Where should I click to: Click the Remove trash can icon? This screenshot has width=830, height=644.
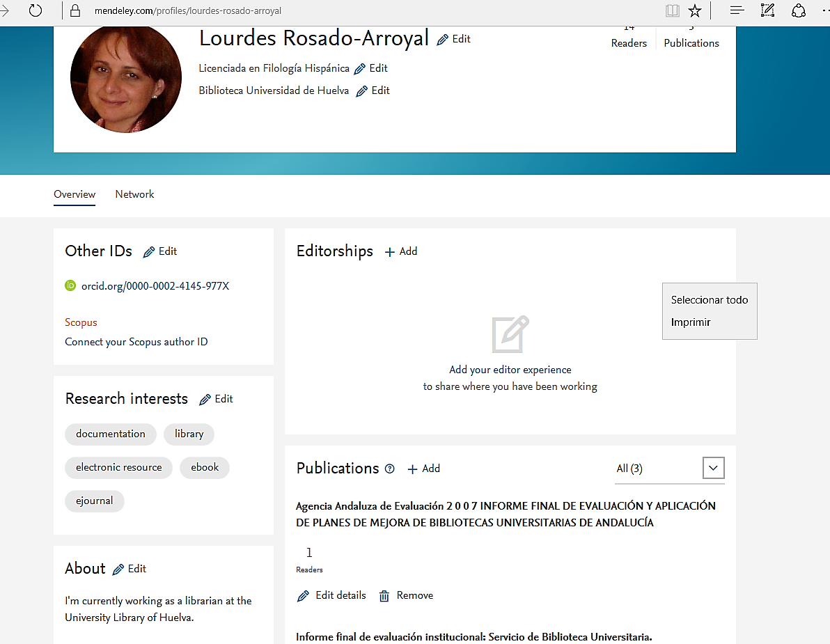pyautogui.click(x=384, y=596)
